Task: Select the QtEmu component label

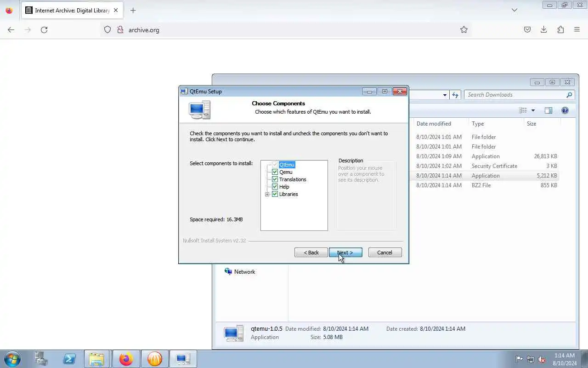Action: point(287,165)
